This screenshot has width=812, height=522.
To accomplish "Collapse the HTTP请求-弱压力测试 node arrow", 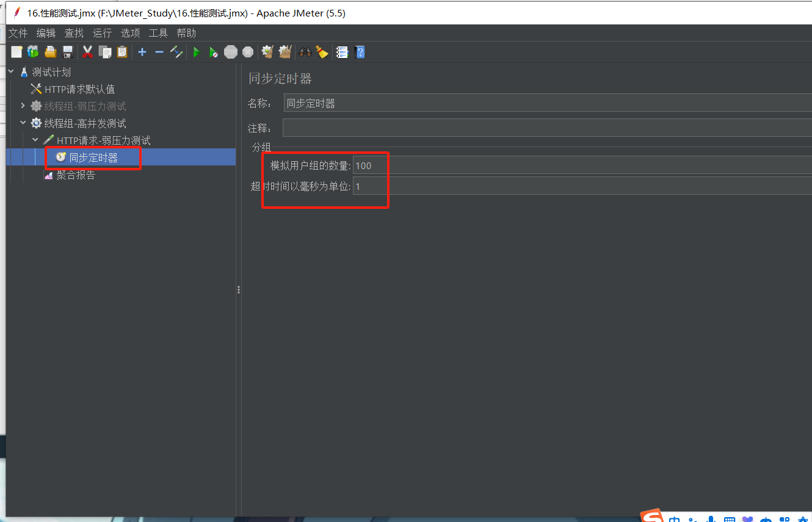I will (x=35, y=140).
